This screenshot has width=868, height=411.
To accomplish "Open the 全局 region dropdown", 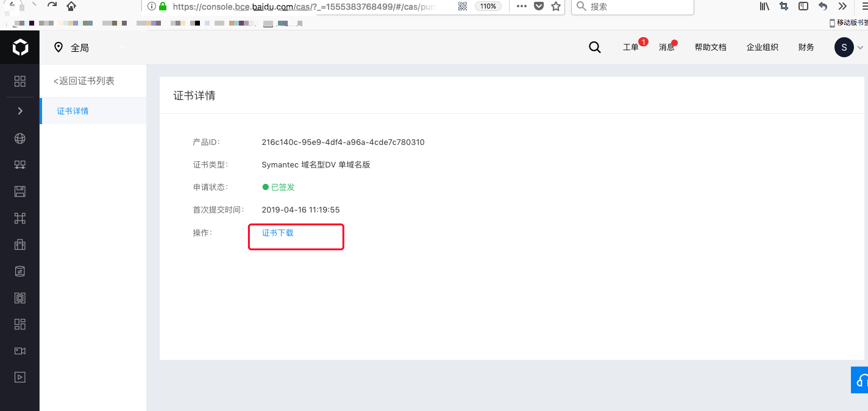I will point(90,47).
